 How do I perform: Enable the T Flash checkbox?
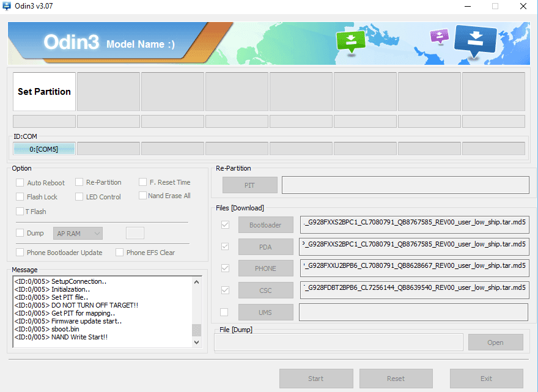pos(20,212)
